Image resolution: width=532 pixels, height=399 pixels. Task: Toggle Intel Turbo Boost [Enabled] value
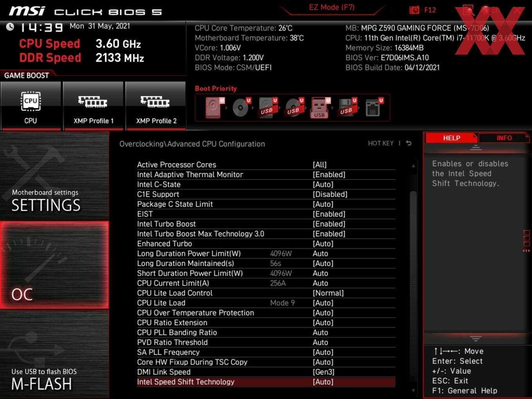pyautogui.click(x=329, y=224)
